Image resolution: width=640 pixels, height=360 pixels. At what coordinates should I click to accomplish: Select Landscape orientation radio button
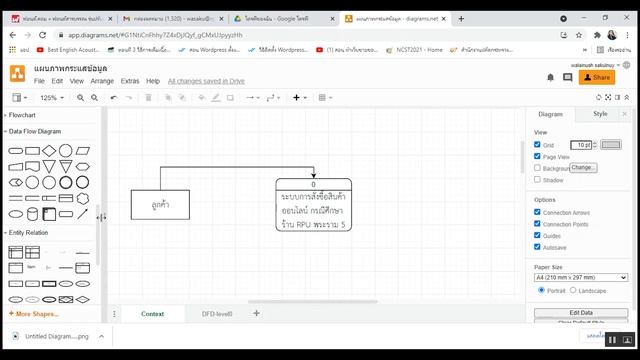pyautogui.click(x=573, y=290)
